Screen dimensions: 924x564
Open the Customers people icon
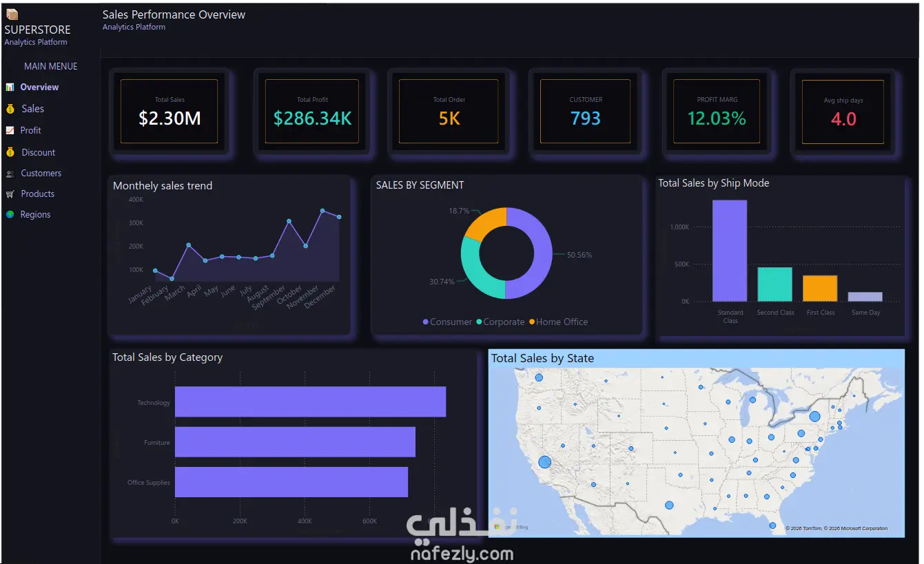(10, 174)
